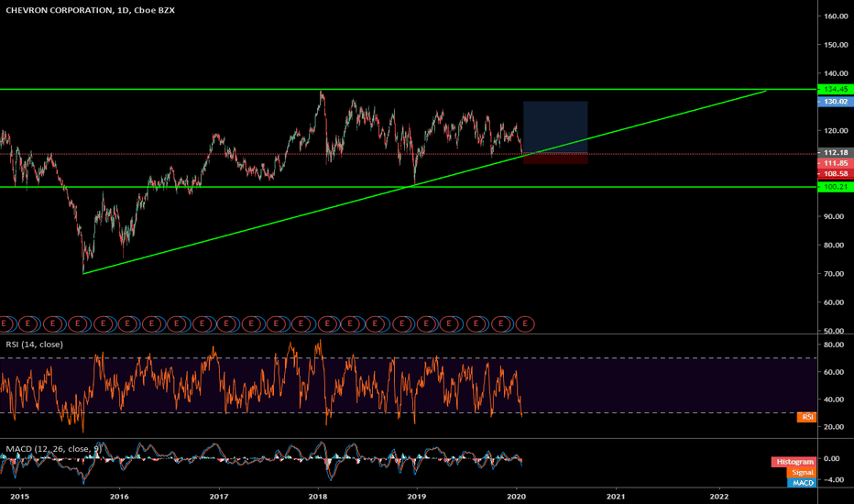Click the orange RSI value tag
854x504 pixels.
[806, 417]
